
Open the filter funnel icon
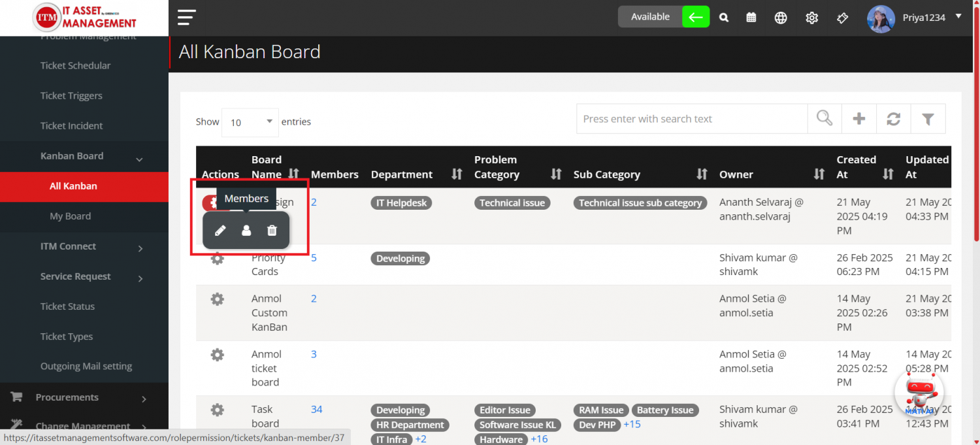click(x=928, y=118)
